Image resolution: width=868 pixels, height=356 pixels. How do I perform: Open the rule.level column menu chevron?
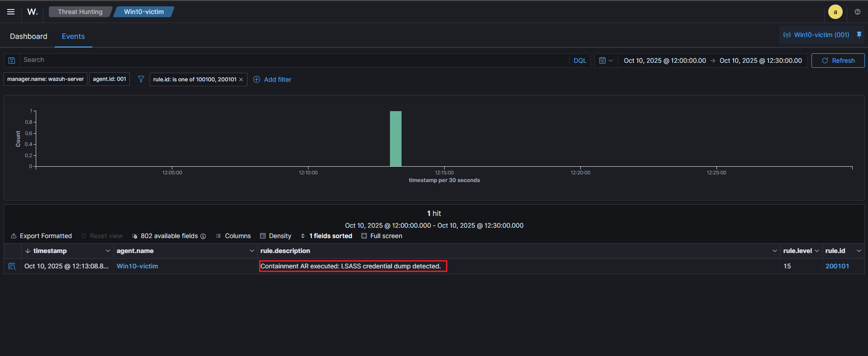[816, 251]
